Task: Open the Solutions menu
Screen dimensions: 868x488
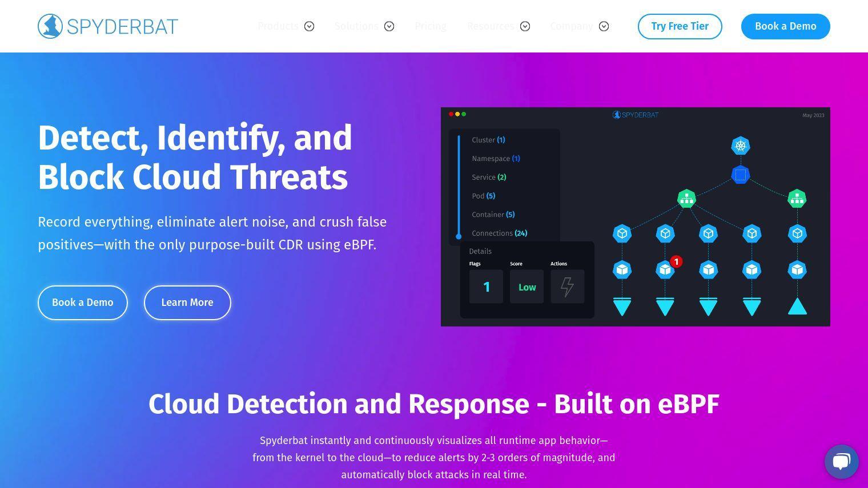Action: click(x=356, y=26)
